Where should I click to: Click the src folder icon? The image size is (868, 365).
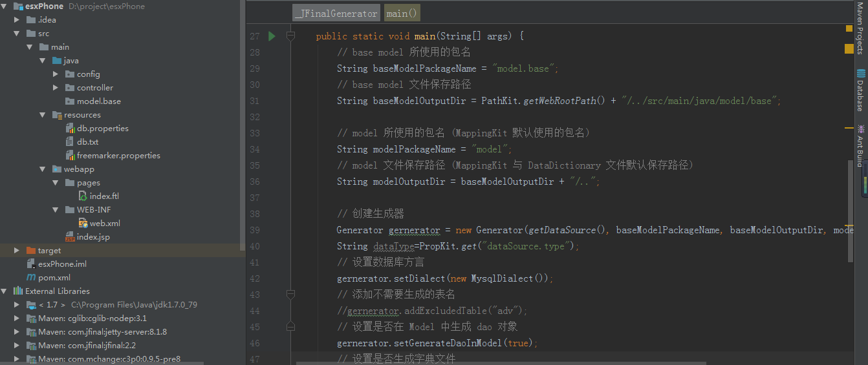[x=31, y=33]
